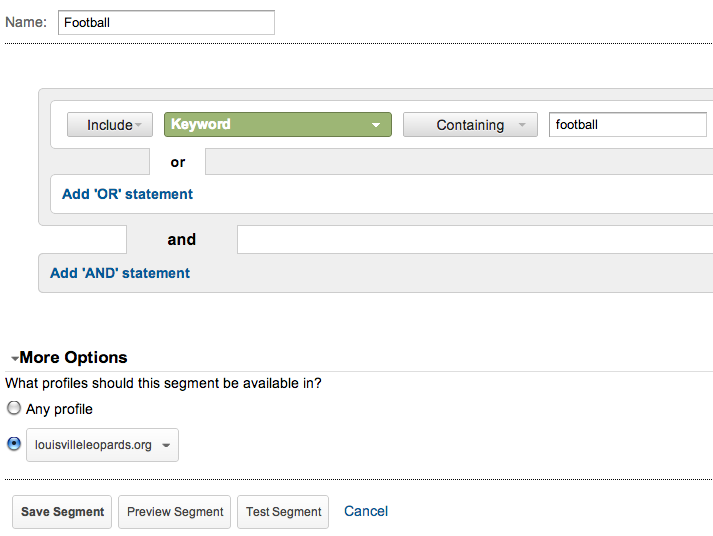This screenshot has width=713, height=536.
Task: Open the green Keyword dimension dropdown
Action: pyautogui.click(x=277, y=125)
